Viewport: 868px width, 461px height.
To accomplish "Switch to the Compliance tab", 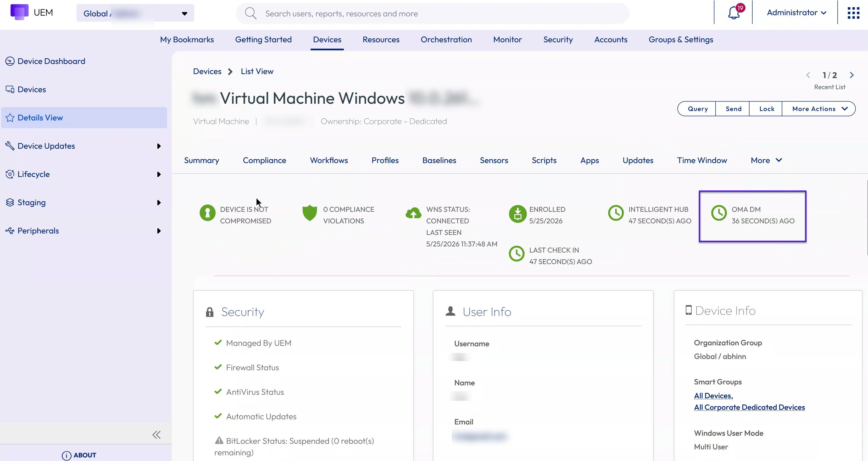I will 264,160.
